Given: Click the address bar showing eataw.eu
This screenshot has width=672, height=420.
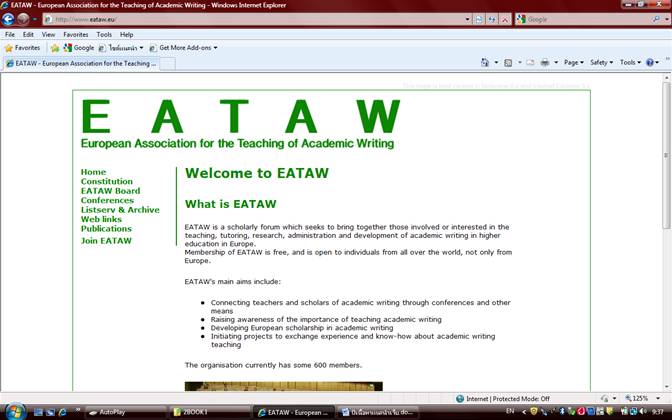Looking at the screenshot, I should 253,19.
